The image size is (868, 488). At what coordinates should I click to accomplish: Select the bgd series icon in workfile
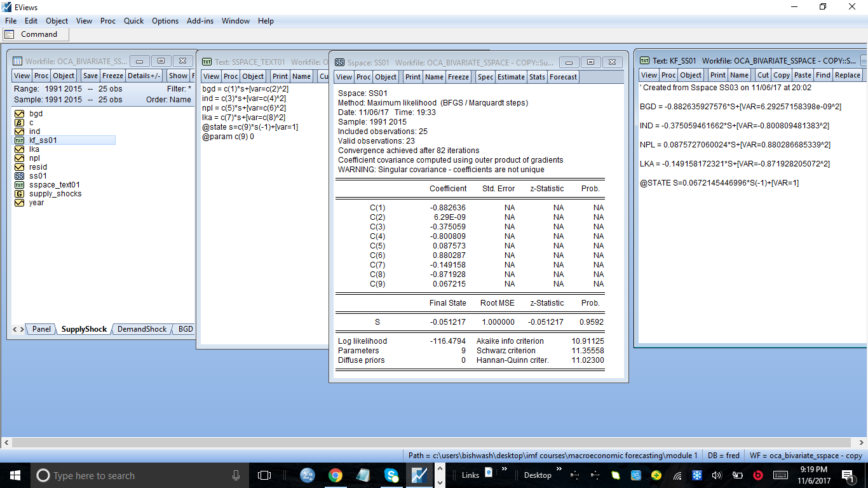(x=19, y=114)
